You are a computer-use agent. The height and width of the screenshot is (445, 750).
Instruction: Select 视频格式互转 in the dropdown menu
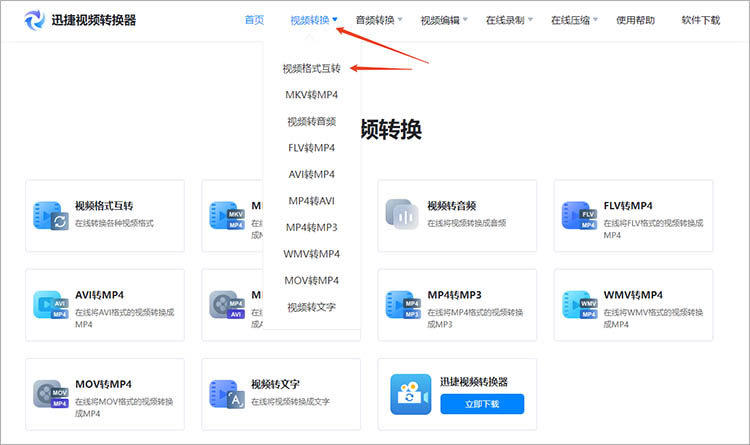click(311, 68)
